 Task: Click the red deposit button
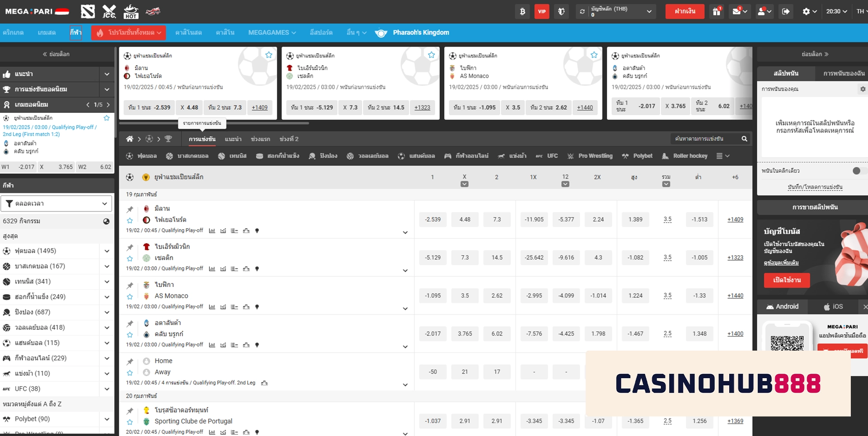click(685, 11)
